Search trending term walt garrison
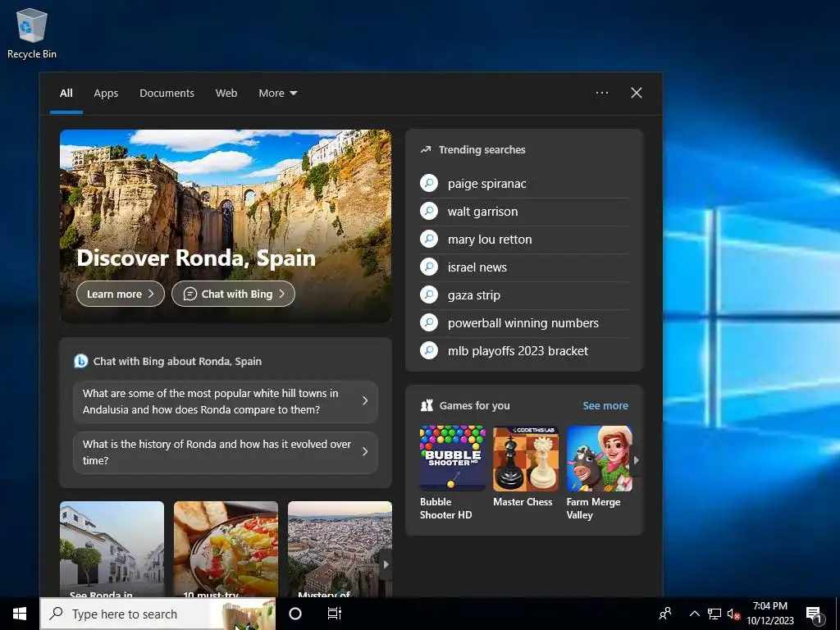The width and height of the screenshot is (840, 630). pos(482,212)
